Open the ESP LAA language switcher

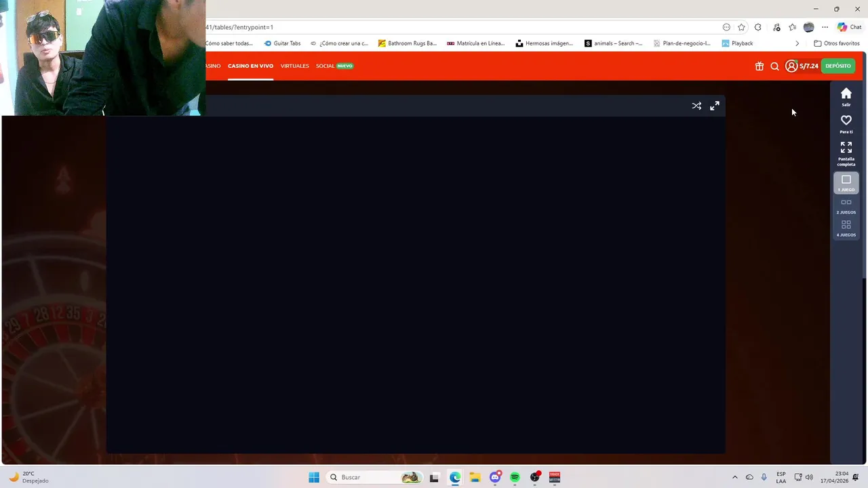781,477
